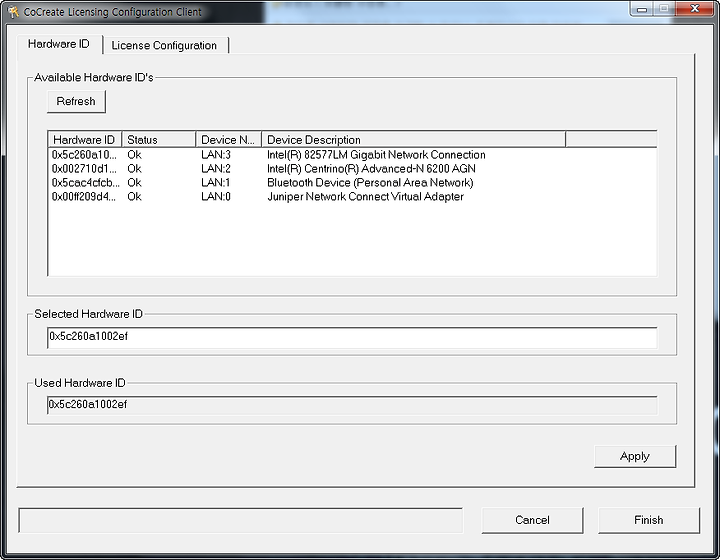
Task: Minimize the Licensing Configuration Client window
Action: point(642,9)
